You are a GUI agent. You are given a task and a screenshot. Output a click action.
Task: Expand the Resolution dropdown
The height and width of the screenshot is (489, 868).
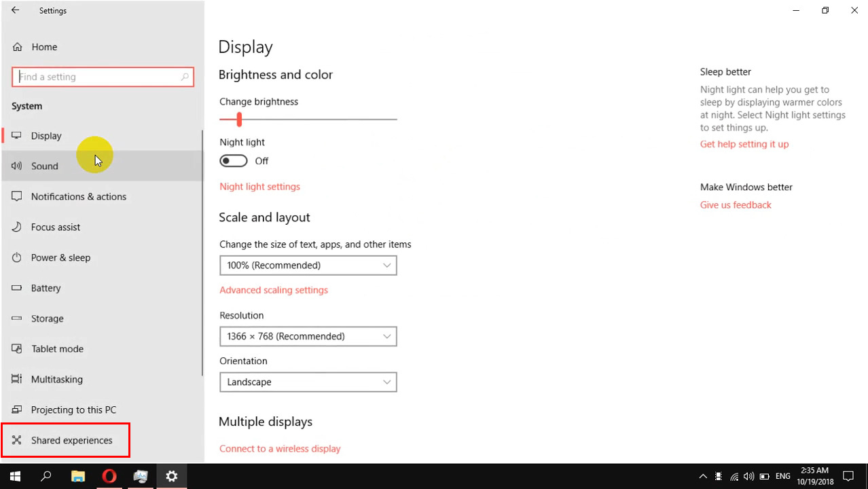[x=308, y=336]
